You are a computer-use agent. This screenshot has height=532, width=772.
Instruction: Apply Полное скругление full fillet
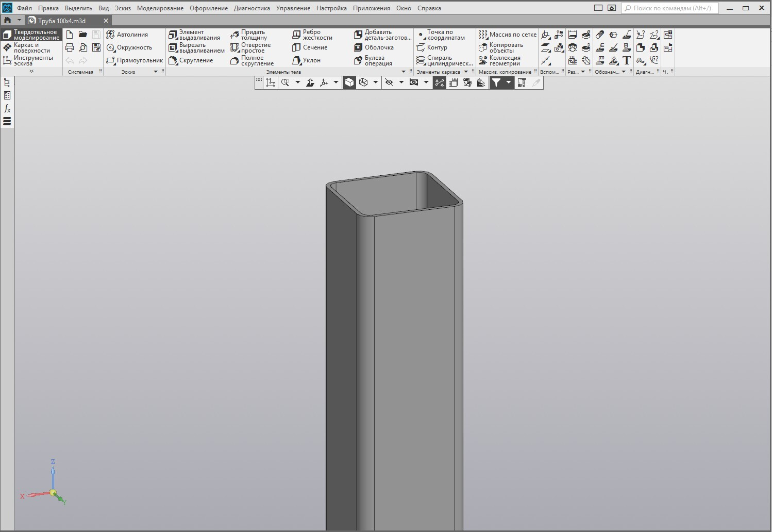252,60
